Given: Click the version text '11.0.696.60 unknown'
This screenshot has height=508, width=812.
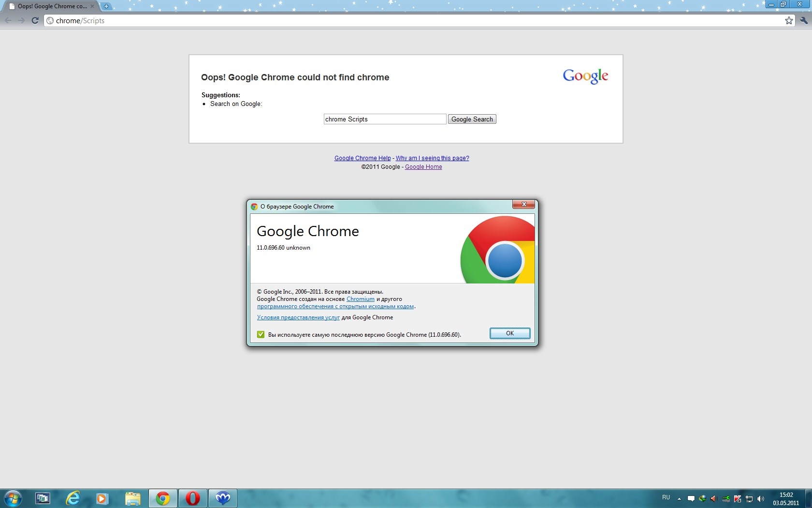Looking at the screenshot, I should point(283,248).
